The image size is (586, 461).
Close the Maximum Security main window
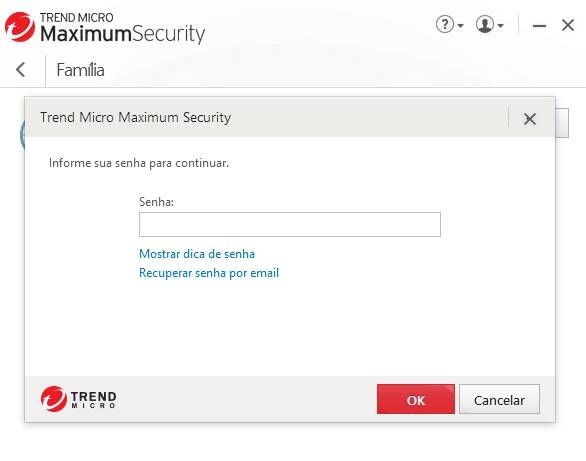(568, 25)
